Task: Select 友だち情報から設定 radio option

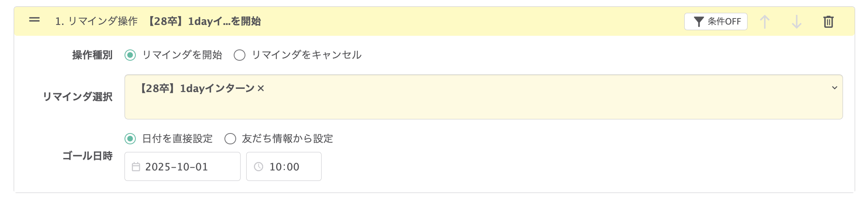Action: coord(230,139)
